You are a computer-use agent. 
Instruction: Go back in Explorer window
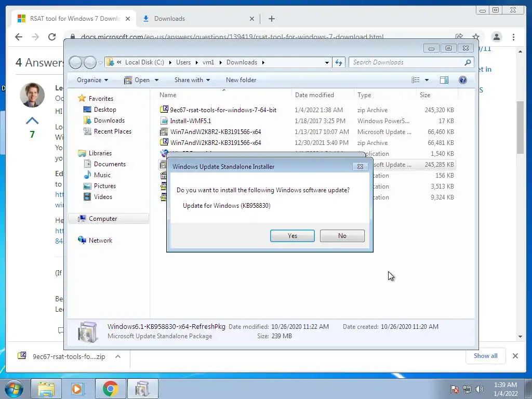75,62
